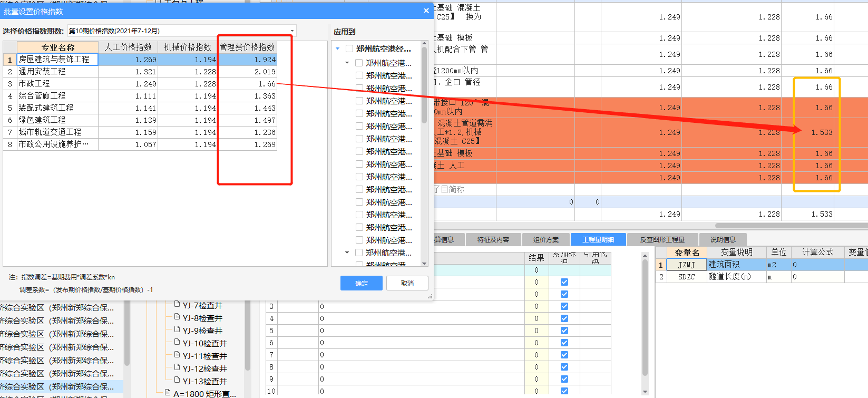Image resolution: width=868 pixels, height=398 pixels.
Task: Click management fee index value 2.019
Action: click(247, 72)
